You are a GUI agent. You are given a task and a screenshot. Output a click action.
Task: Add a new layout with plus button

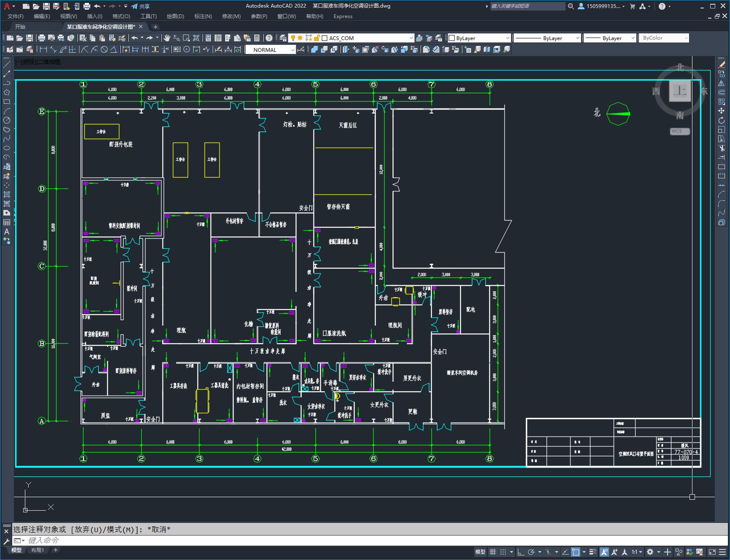coord(55,550)
